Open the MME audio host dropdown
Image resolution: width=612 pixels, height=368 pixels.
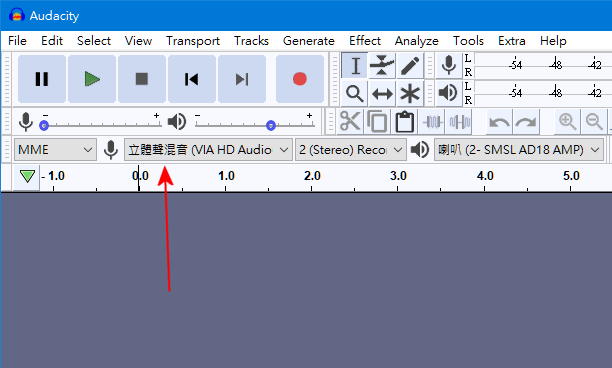click(55, 149)
